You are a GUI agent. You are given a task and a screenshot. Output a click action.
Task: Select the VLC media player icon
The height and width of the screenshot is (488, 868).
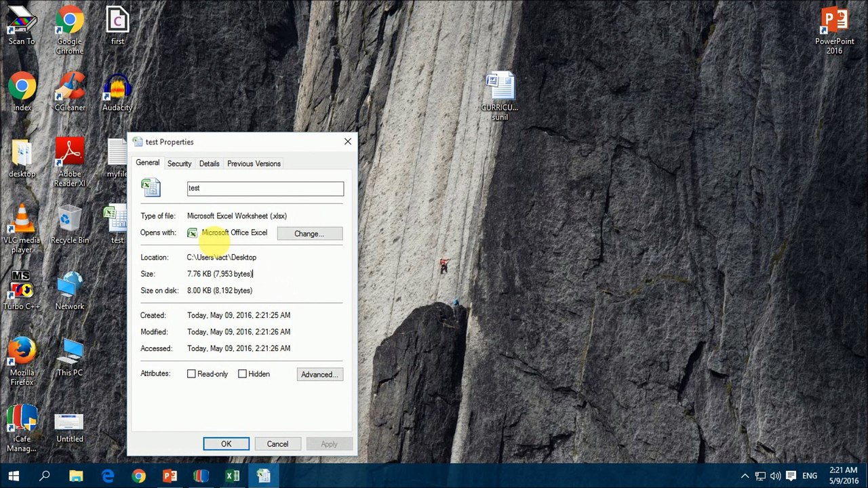(x=22, y=229)
